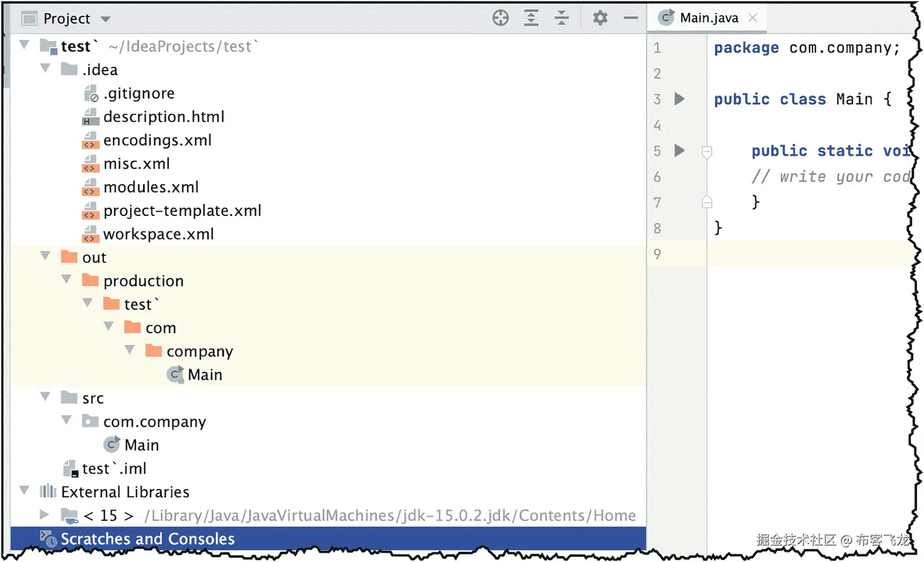Collapse the com folder arrow

[109, 326]
